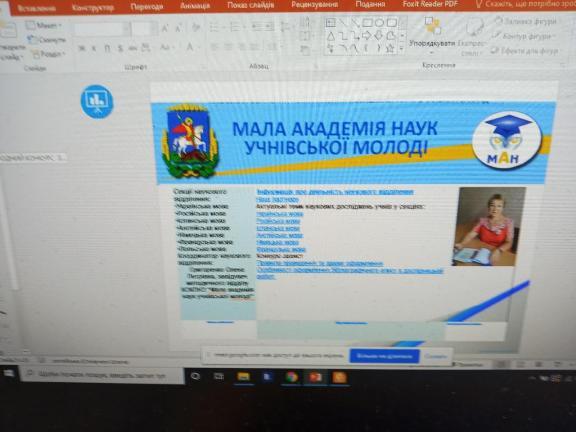576x432 pixels.
Task: Click the blue stop-sharing button in the popup
Action: (384, 356)
